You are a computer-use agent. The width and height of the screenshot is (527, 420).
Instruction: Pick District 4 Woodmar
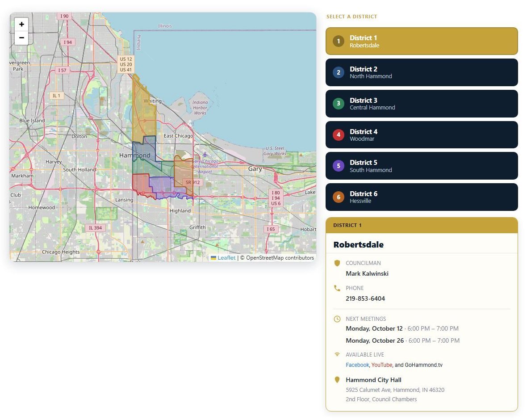click(422, 135)
